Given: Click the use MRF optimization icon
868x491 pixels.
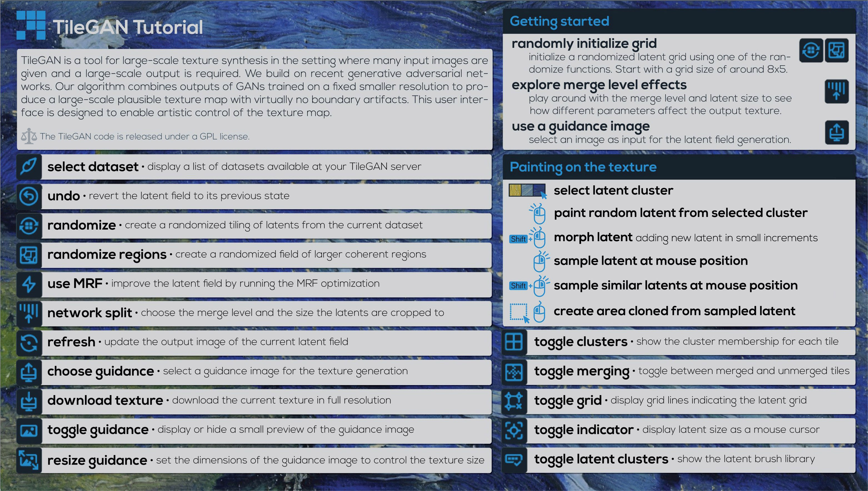Looking at the screenshot, I should click(x=27, y=284).
